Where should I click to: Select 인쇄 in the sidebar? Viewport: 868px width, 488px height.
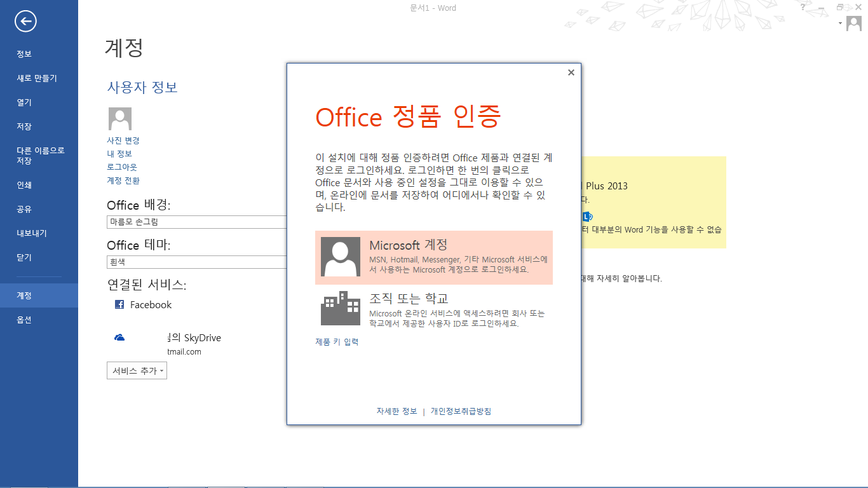click(x=39, y=185)
